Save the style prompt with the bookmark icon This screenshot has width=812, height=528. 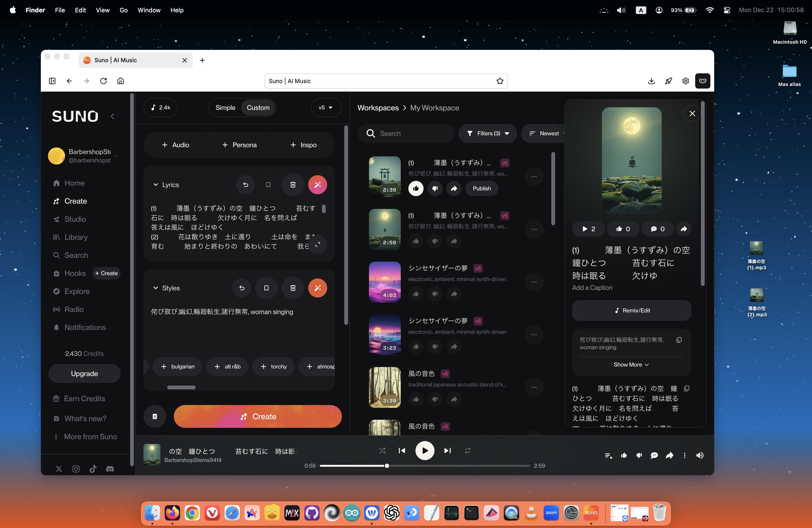click(266, 288)
